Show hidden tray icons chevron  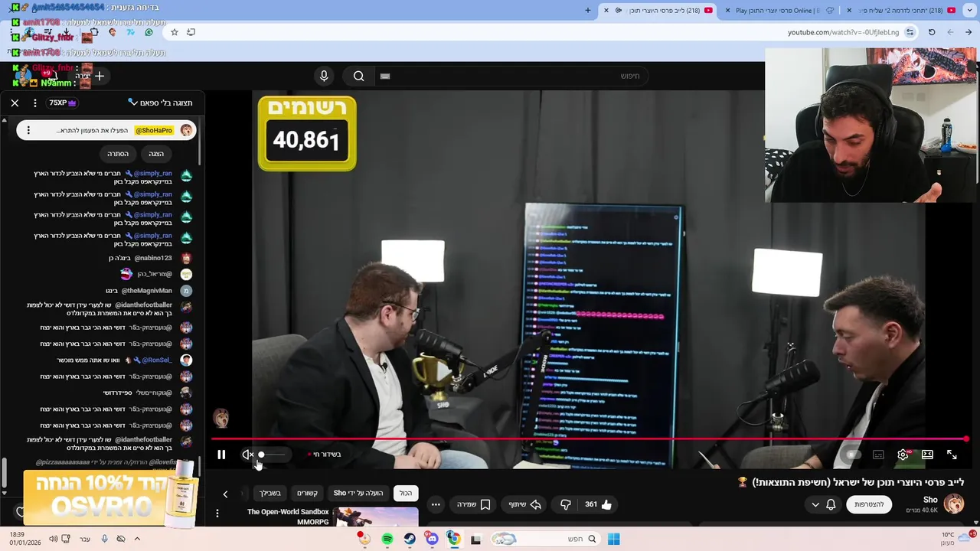[137, 539]
